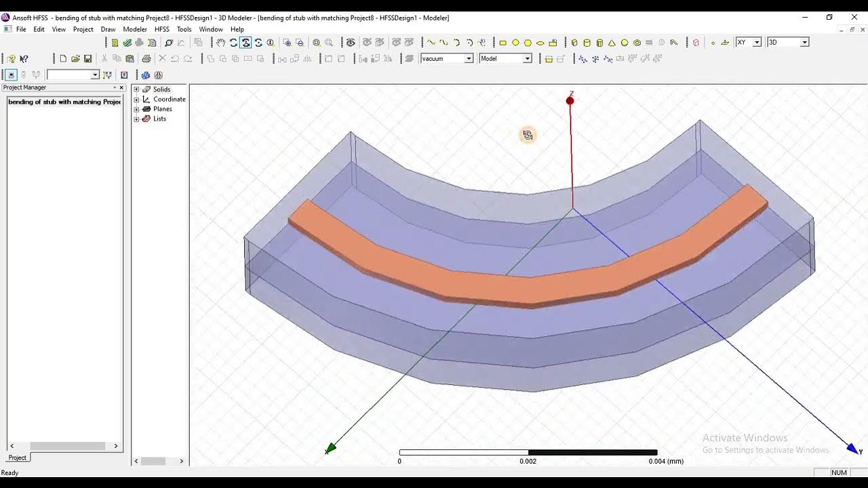Expand the Coordinate tree node
868x488 pixels.
click(136, 100)
